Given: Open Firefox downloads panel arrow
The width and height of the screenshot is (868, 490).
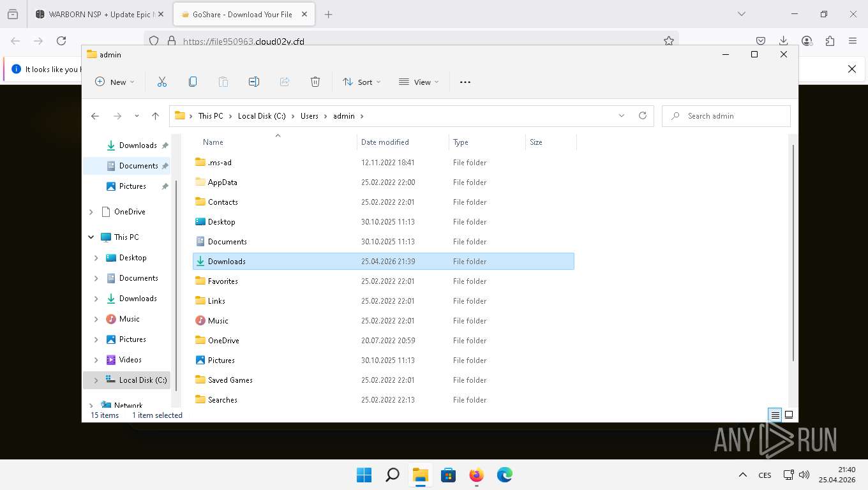Looking at the screenshot, I should click(784, 41).
